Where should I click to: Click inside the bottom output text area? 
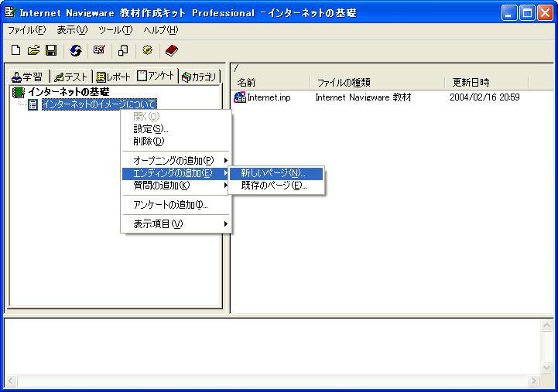point(272,346)
